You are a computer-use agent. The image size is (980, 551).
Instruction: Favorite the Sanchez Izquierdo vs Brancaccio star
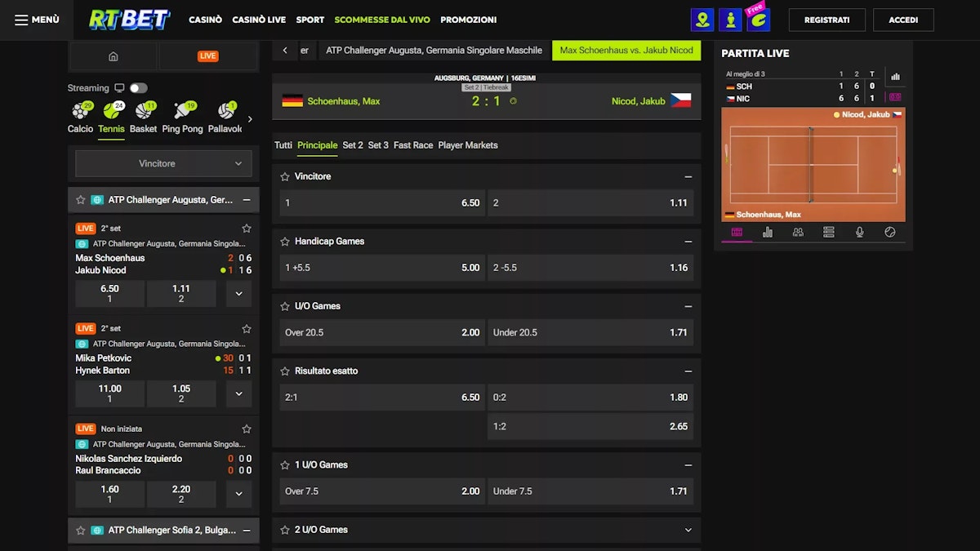click(x=247, y=429)
